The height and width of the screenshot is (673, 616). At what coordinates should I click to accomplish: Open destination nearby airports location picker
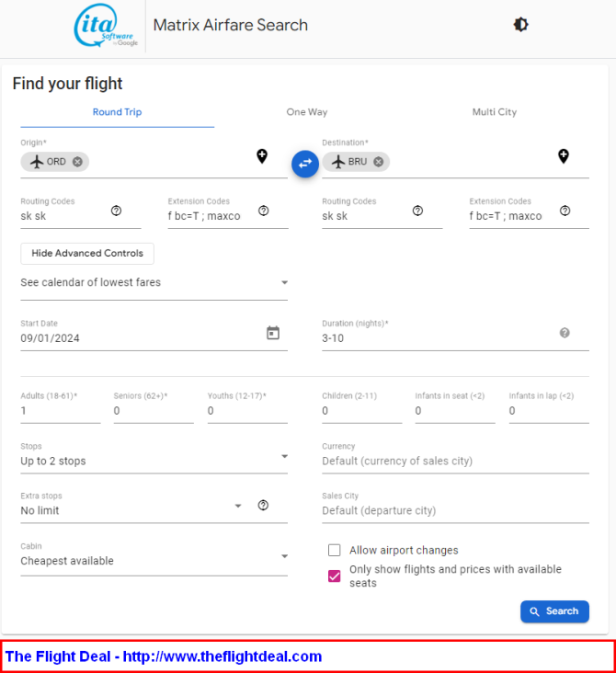point(564,156)
